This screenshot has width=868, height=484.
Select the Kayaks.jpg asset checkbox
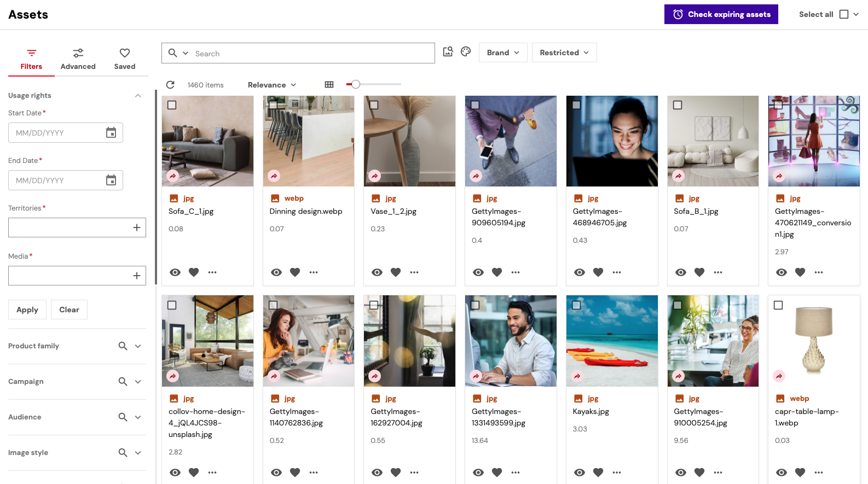click(x=576, y=305)
